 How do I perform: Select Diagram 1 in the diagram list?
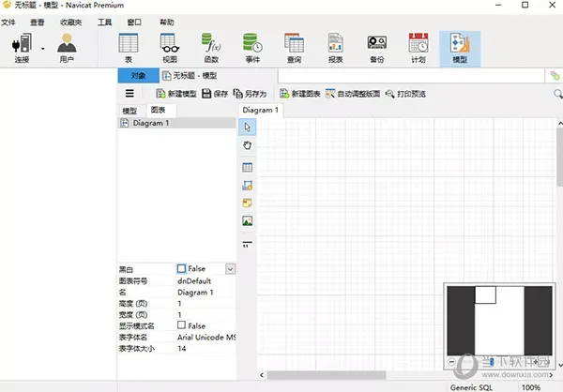[x=176, y=123]
